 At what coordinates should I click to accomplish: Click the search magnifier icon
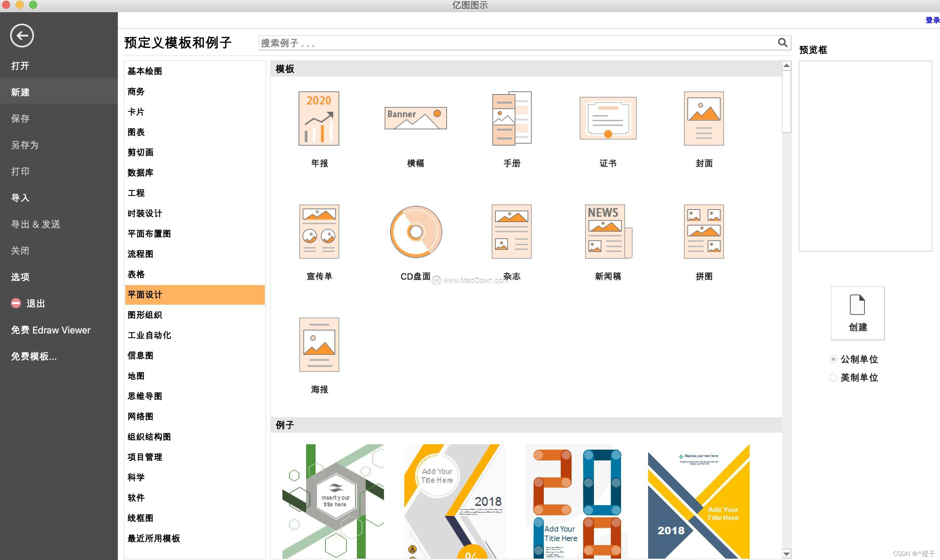point(782,43)
